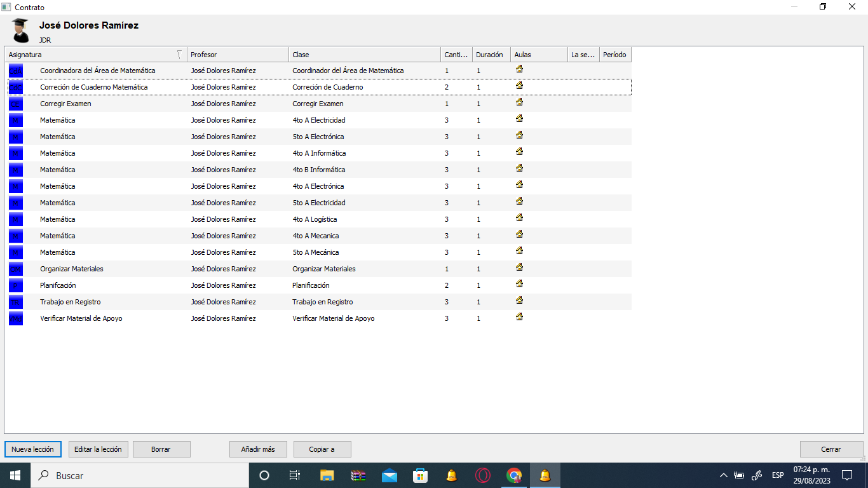Image resolution: width=868 pixels, height=488 pixels.
Task: Click the ESP language indicator in tray
Action: (x=778, y=475)
